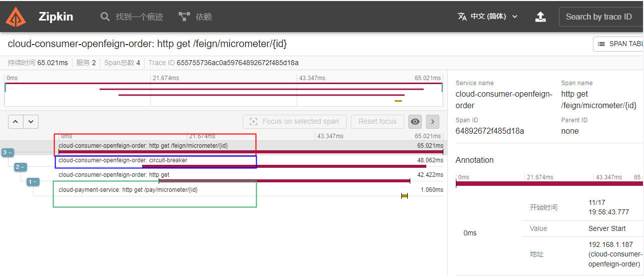Collapse the detail panel with chevron button

[x=432, y=121]
